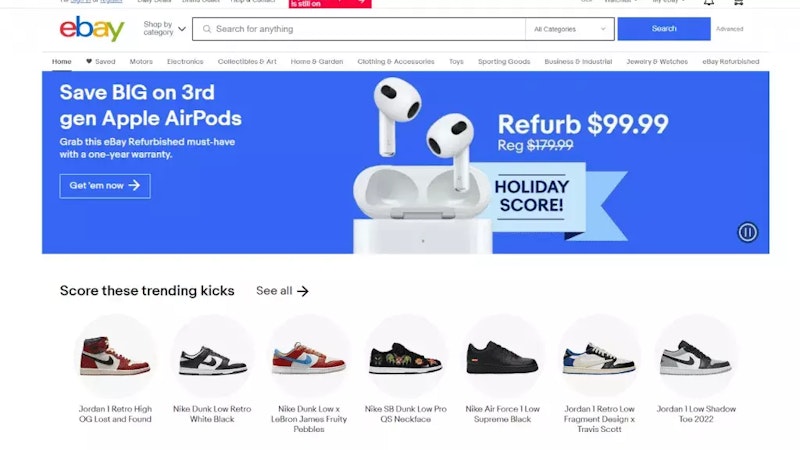
Task: Open the eBay Refurbished tab
Action: (x=731, y=61)
